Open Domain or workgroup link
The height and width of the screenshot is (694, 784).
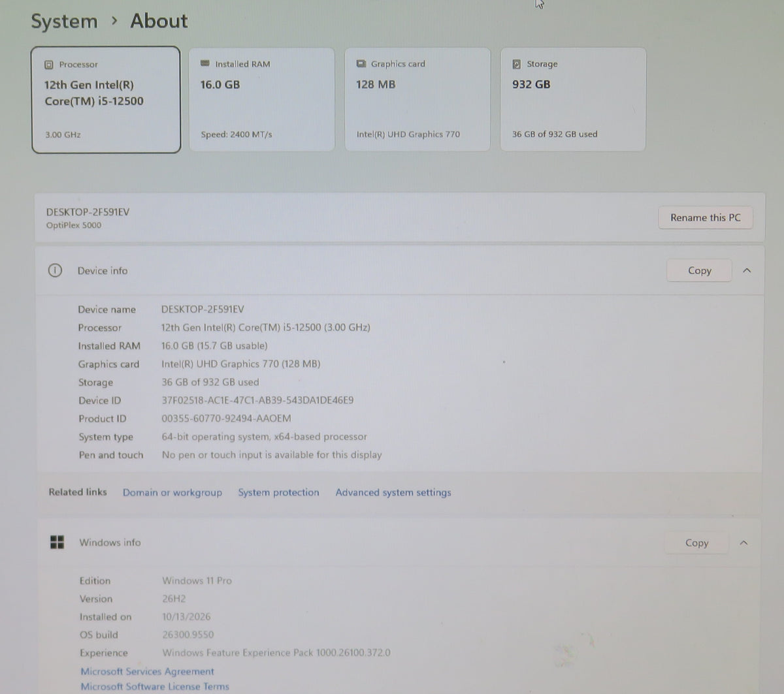172,492
